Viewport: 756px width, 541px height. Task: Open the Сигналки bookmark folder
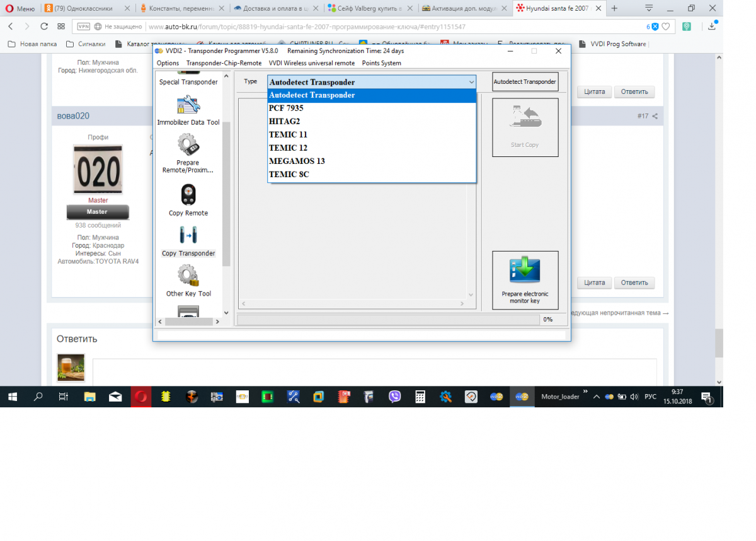[86, 44]
